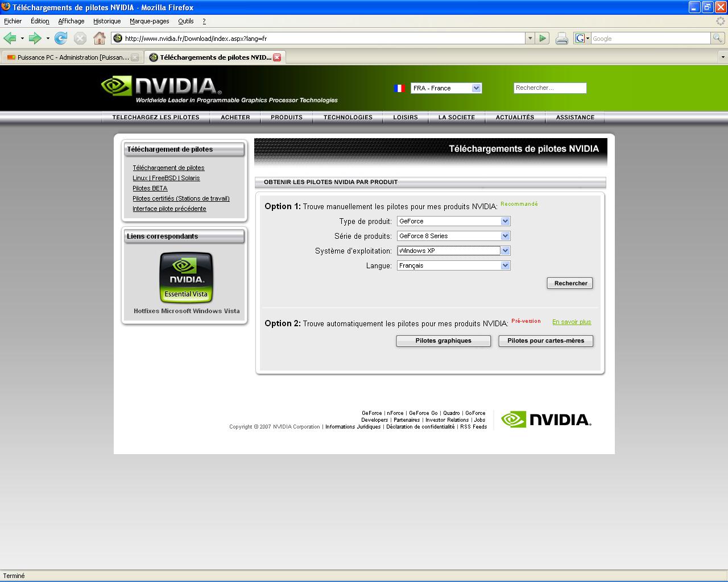
Task: Click the Pilotes pour cartes-mères button
Action: [545, 341]
